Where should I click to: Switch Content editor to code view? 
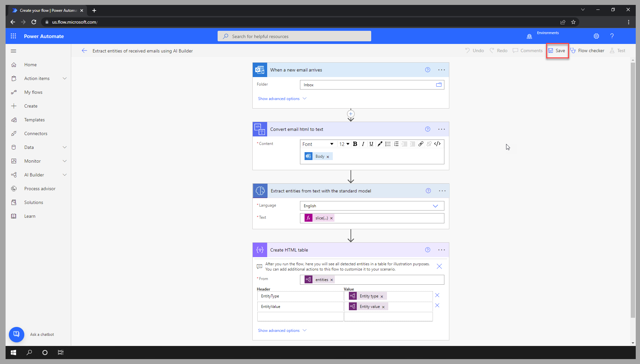(437, 144)
